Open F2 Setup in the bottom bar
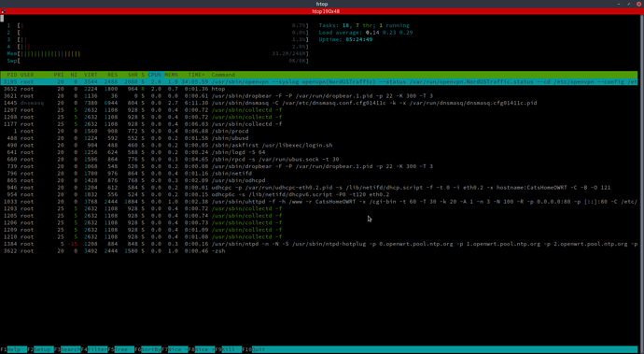The width and height of the screenshot is (644, 354). [40, 349]
